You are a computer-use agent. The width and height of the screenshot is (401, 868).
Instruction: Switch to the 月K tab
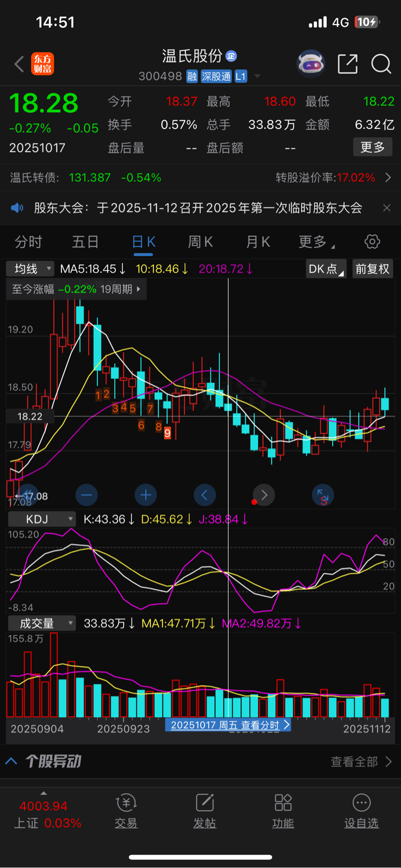pos(258,242)
